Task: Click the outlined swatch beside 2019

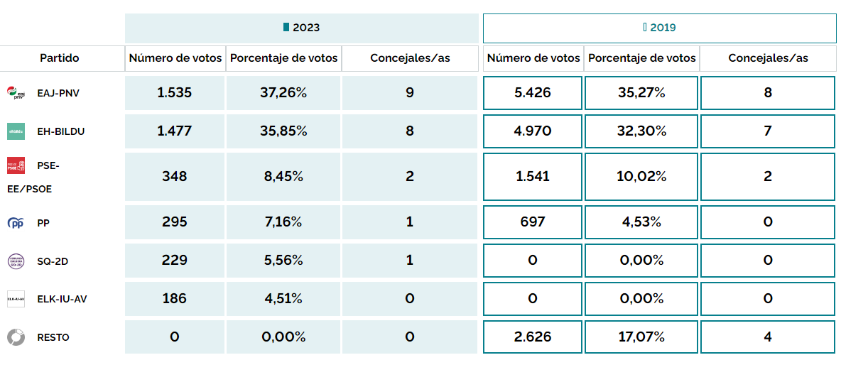Action: point(644,28)
